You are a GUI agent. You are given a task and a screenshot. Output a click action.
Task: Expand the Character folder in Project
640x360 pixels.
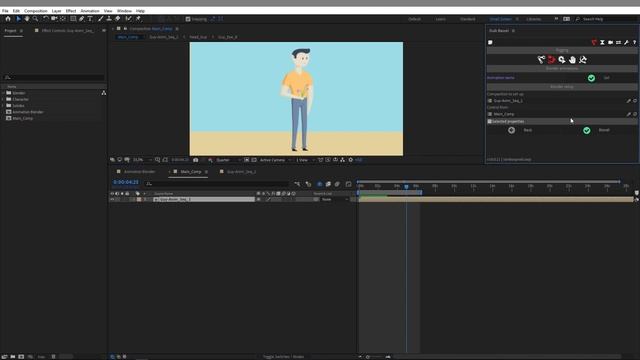pos(3,99)
